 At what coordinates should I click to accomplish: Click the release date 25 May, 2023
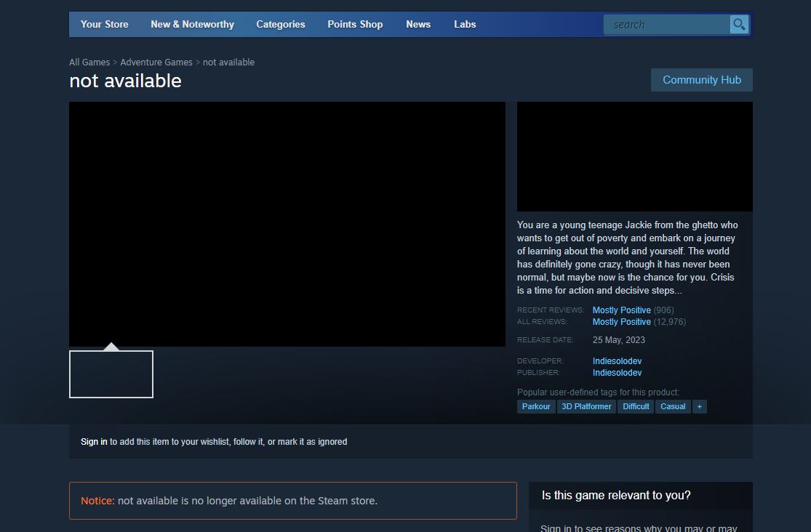[x=618, y=340]
